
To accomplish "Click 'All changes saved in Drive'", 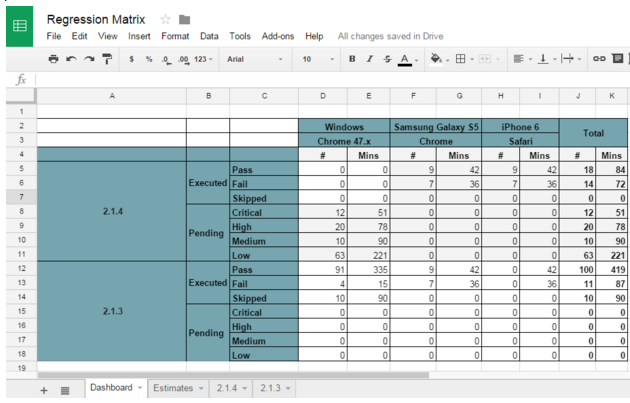I will click(x=390, y=36).
